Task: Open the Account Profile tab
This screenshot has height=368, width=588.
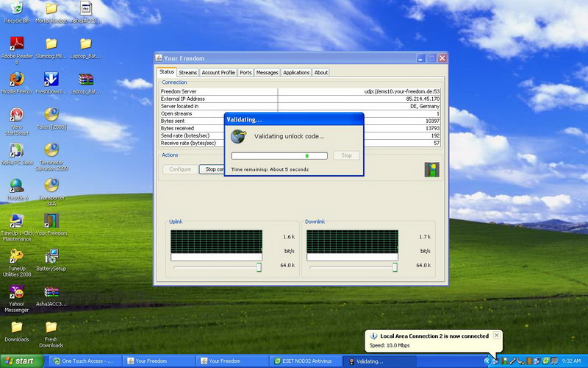Action: click(218, 72)
